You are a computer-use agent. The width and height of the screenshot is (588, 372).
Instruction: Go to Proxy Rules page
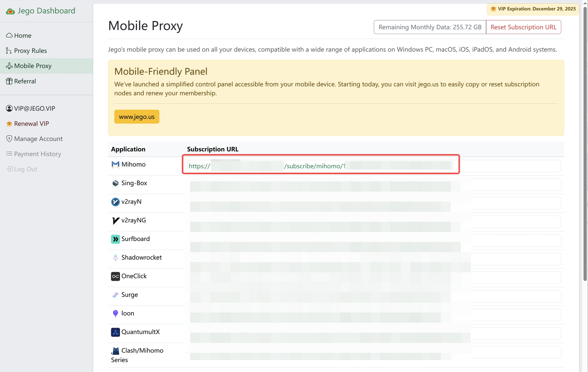[x=30, y=51]
